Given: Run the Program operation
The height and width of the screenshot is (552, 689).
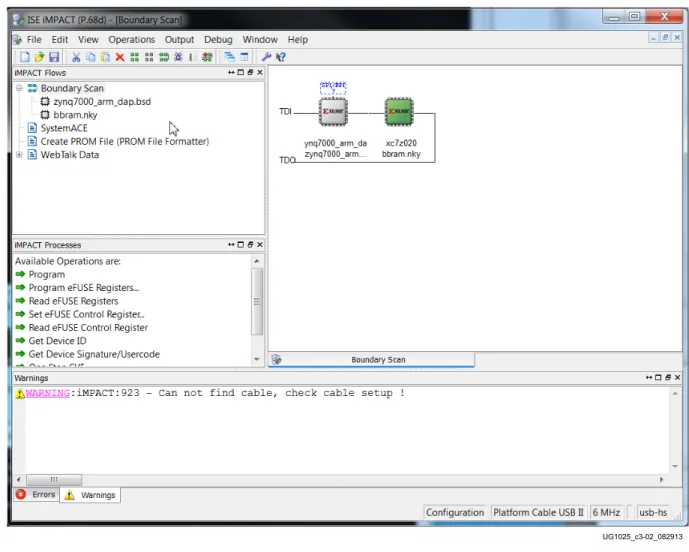Looking at the screenshot, I should tap(47, 274).
